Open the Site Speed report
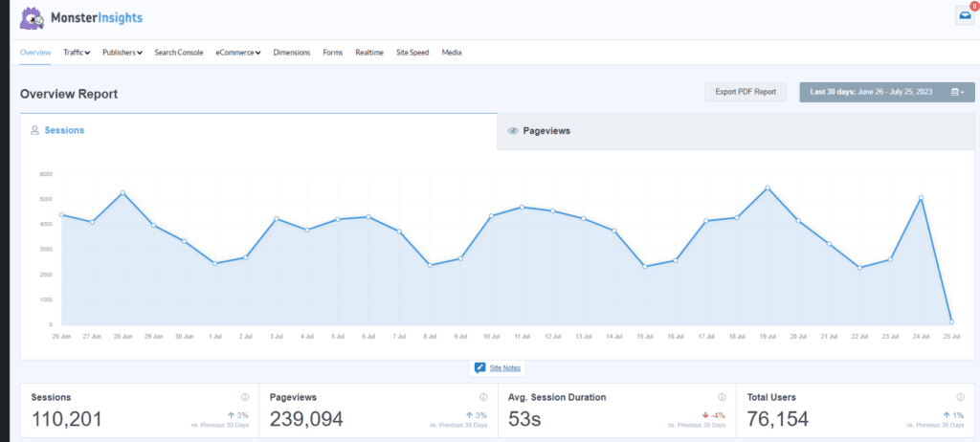The height and width of the screenshot is (442, 980). click(x=412, y=53)
